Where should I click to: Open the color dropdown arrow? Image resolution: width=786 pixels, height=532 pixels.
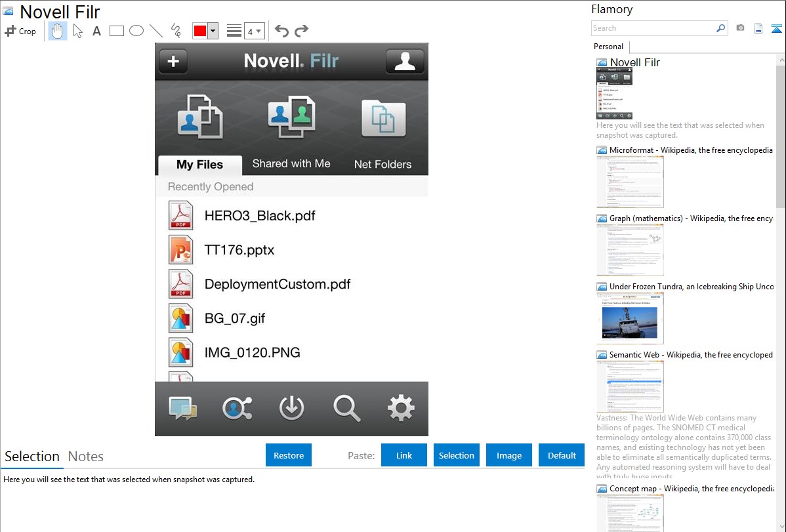[x=213, y=31]
